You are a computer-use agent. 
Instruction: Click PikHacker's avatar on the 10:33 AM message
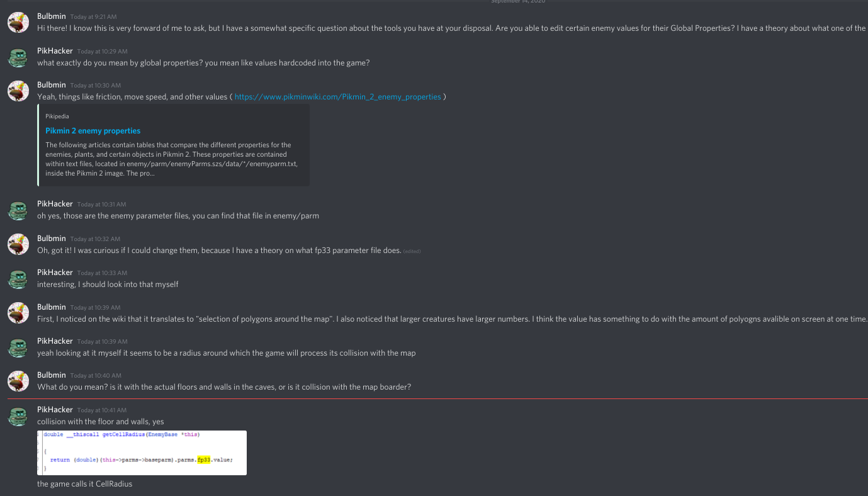[18, 278]
